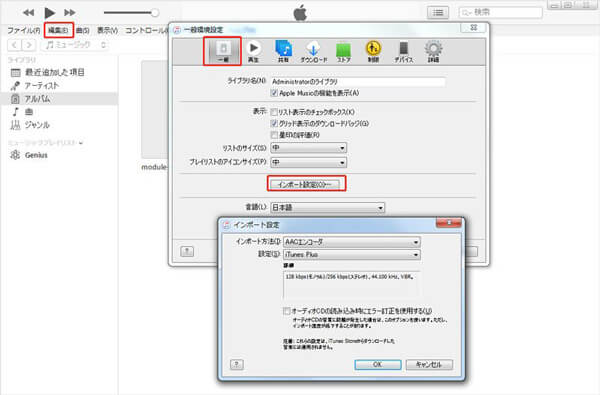Close the インポート設定 dialog
This screenshot has width=600, height=395.
click(x=448, y=223)
